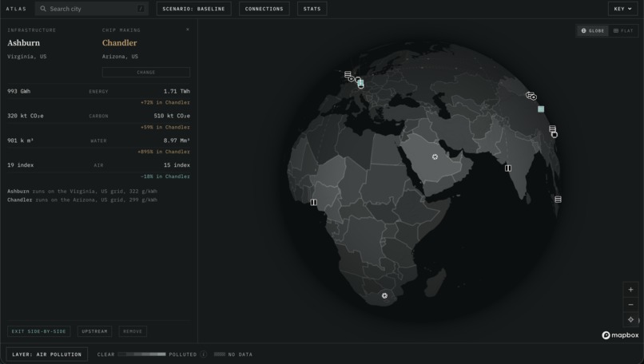The image size is (644, 364).
Task: Exit side-by-side mode
Action: 38,331
